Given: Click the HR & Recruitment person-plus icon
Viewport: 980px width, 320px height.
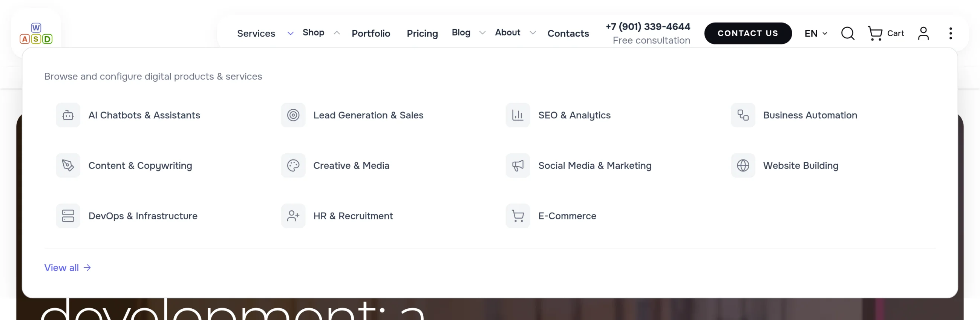Looking at the screenshot, I should point(293,216).
